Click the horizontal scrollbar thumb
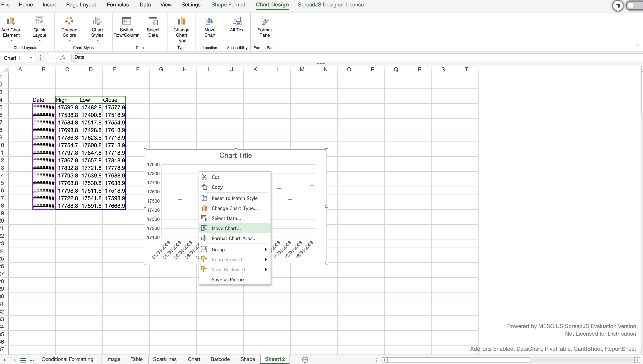Image resolution: width=643 pixels, height=364 pixels. [x=458, y=360]
